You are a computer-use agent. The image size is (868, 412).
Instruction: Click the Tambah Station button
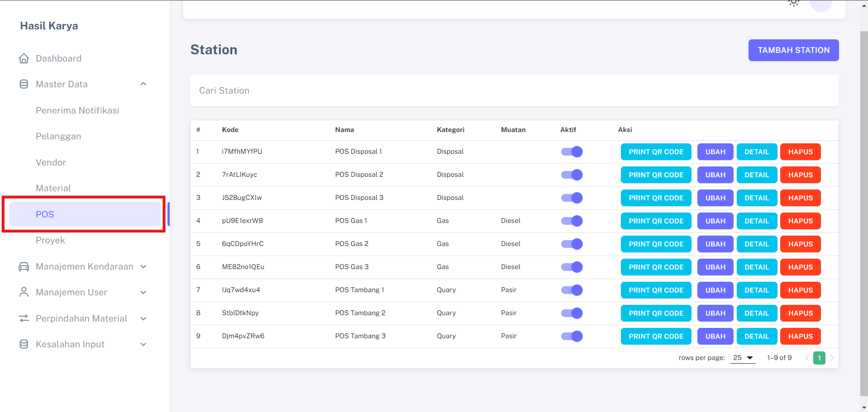(x=793, y=50)
